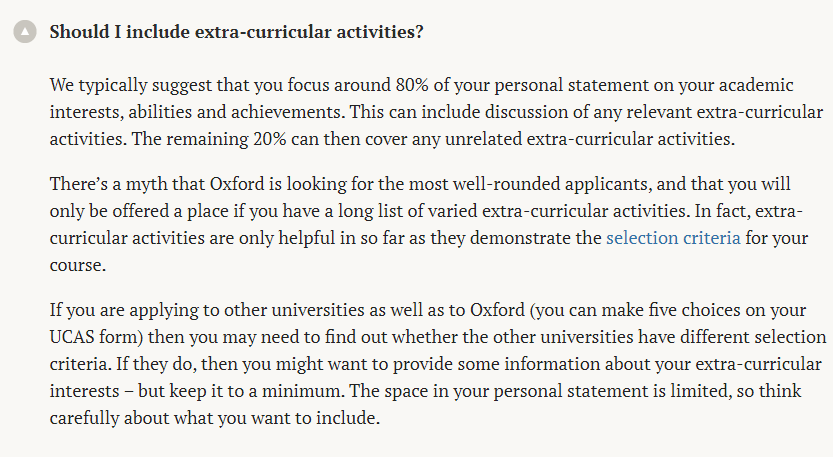The height and width of the screenshot is (457, 833).
Task: Click the paragraph starting 'There's a myth'
Action: [429, 224]
